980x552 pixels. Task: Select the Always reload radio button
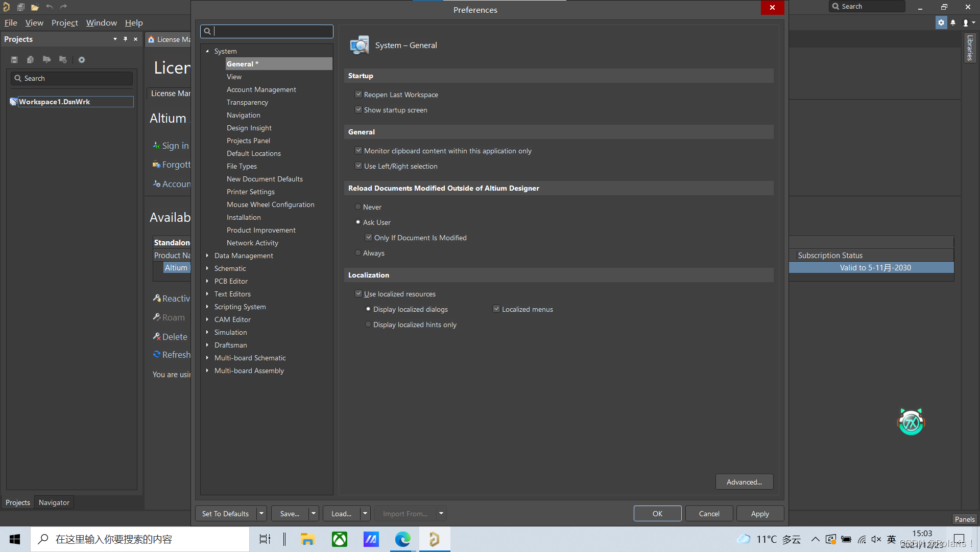point(358,253)
